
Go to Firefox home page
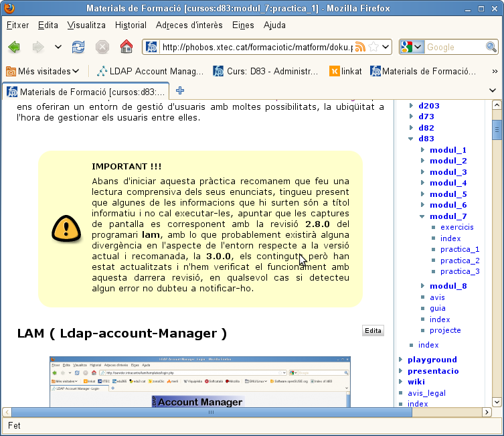(x=126, y=47)
